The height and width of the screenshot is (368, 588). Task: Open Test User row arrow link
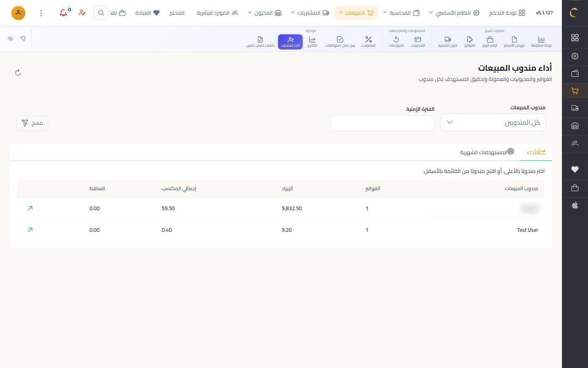pos(30,230)
